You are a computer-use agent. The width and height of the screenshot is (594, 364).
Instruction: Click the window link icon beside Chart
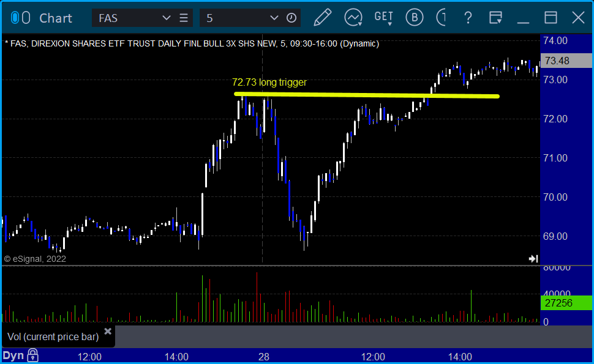tap(20, 18)
